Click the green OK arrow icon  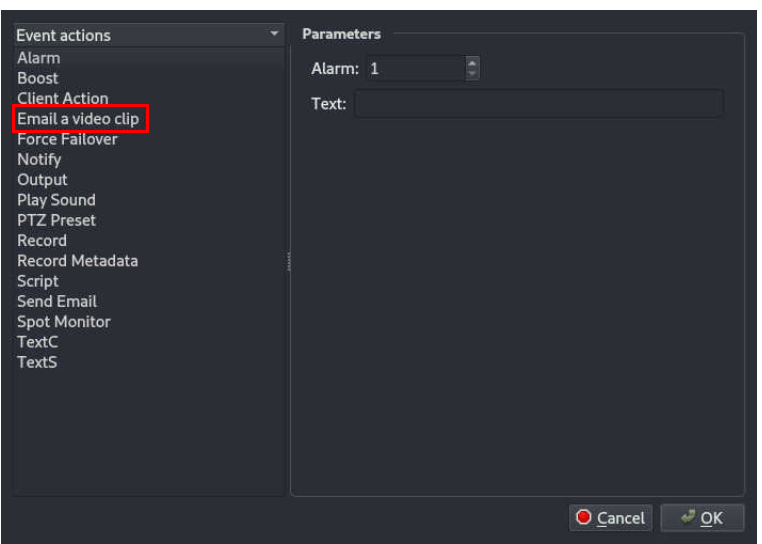[688, 516]
